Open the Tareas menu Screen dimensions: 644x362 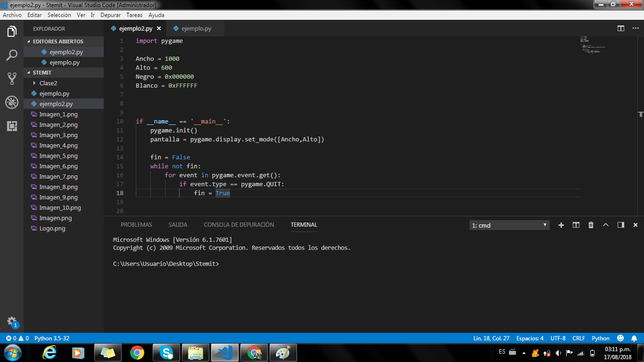tap(134, 15)
